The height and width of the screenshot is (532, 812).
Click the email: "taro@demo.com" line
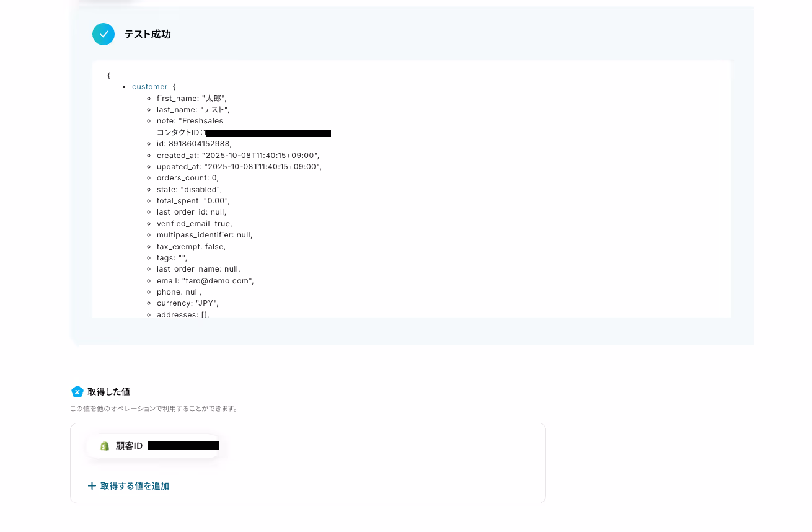205,280
